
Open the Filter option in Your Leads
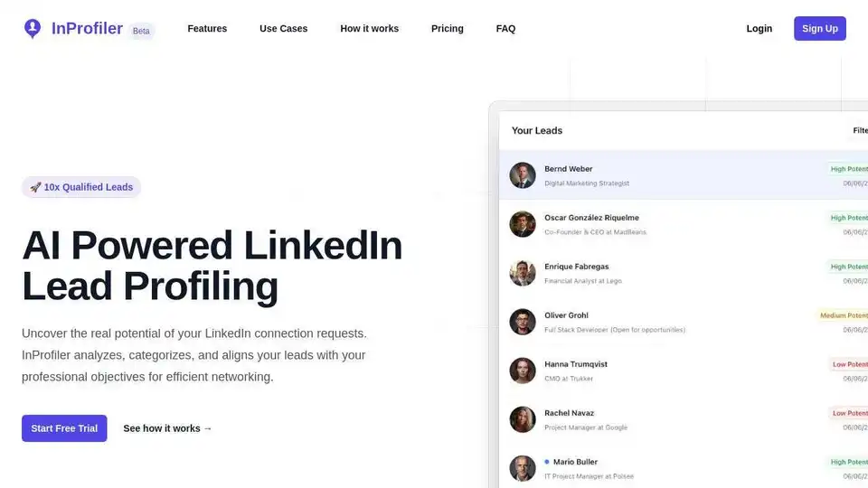coord(860,130)
